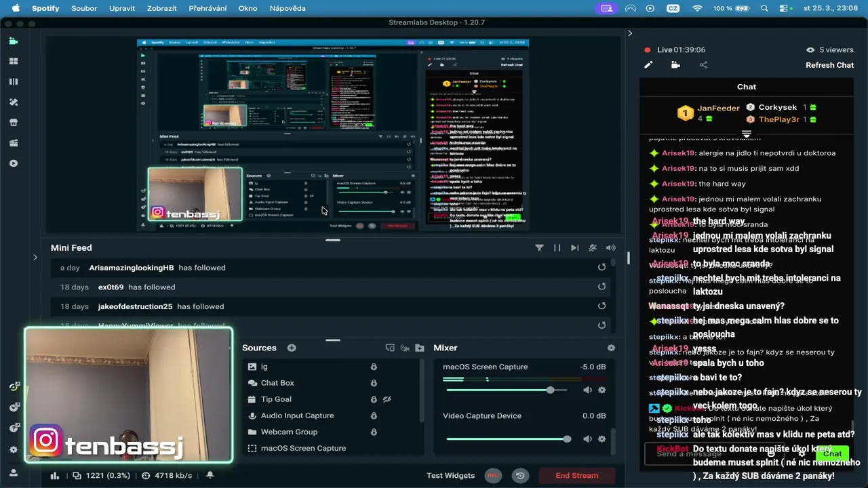
Task: Edit stream info with the pencil icon
Action: [648, 65]
